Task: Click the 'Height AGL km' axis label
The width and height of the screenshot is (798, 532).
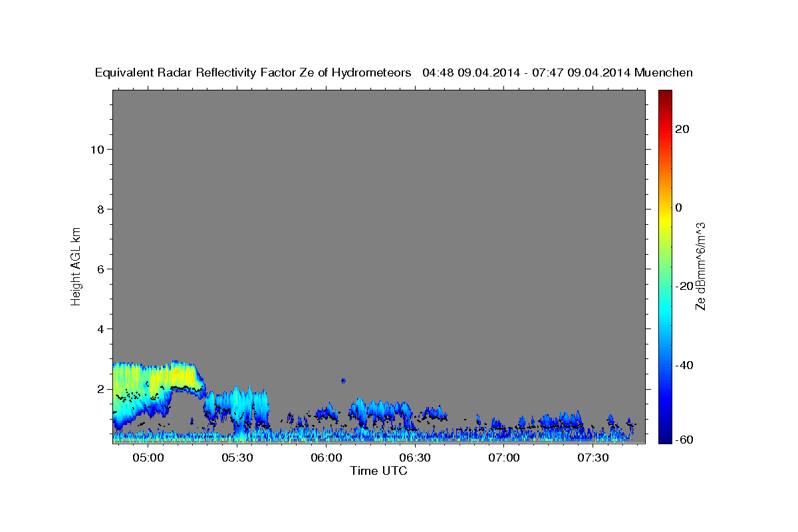Action: 76,266
